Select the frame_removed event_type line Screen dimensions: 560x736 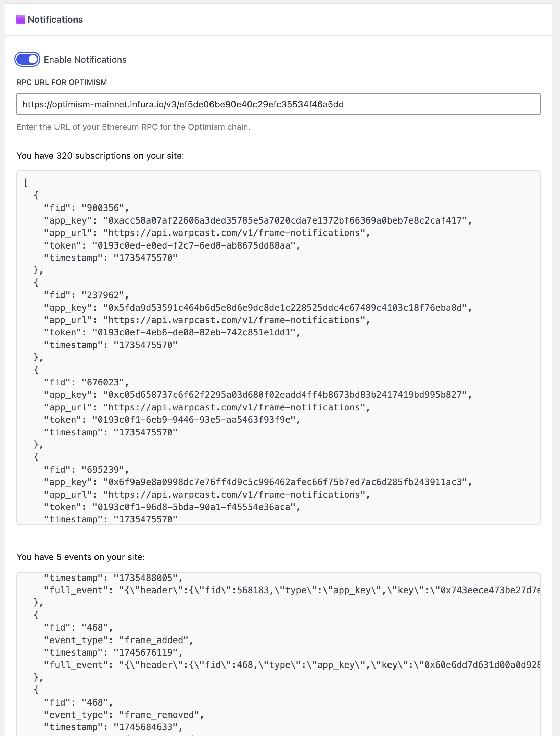click(124, 715)
